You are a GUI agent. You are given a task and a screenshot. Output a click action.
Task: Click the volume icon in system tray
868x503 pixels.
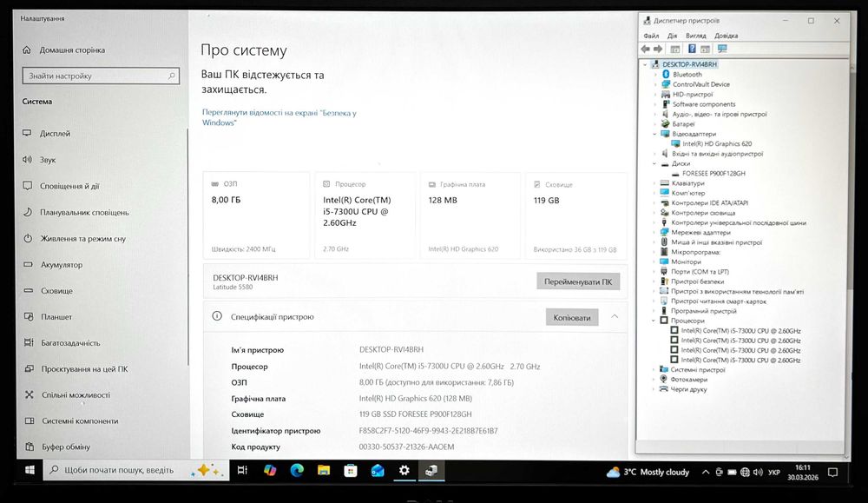[758, 473]
